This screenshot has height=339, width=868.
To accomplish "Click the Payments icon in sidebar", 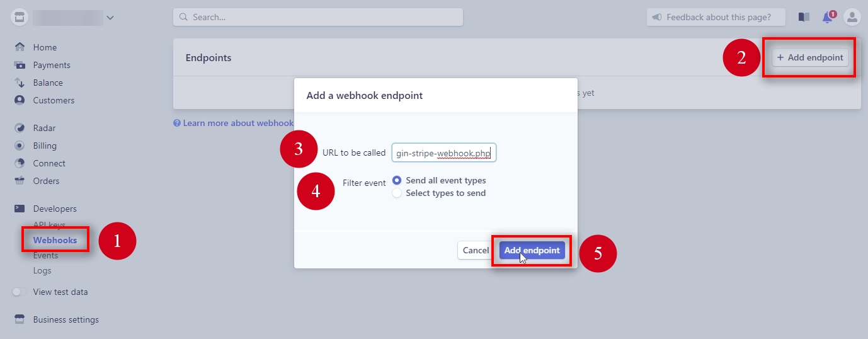I will [x=20, y=65].
